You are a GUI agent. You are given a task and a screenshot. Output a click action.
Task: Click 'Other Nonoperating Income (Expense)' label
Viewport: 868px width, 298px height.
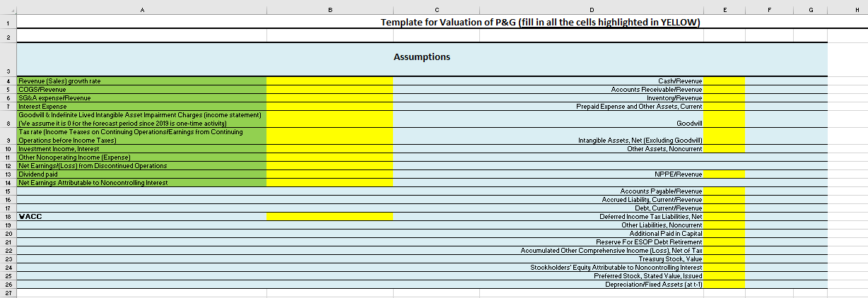[141, 157]
